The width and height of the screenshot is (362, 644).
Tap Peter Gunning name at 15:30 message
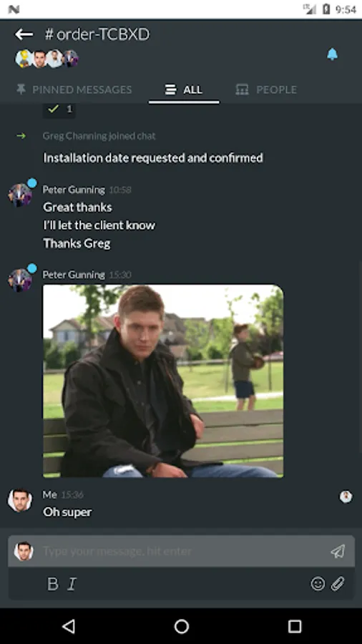74,274
